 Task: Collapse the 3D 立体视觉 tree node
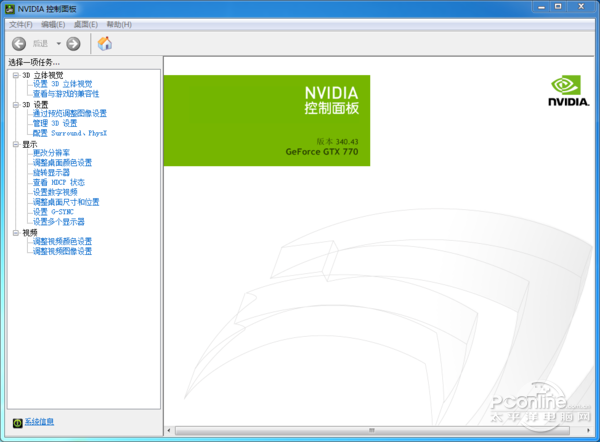[x=16, y=75]
